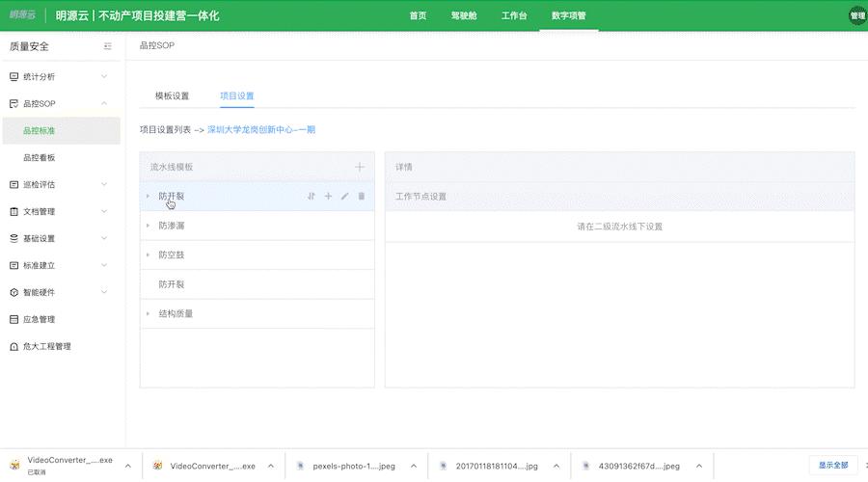The image size is (868, 482).
Task: Open 品控看板 in the sidebar
Action: click(x=40, y=157)
